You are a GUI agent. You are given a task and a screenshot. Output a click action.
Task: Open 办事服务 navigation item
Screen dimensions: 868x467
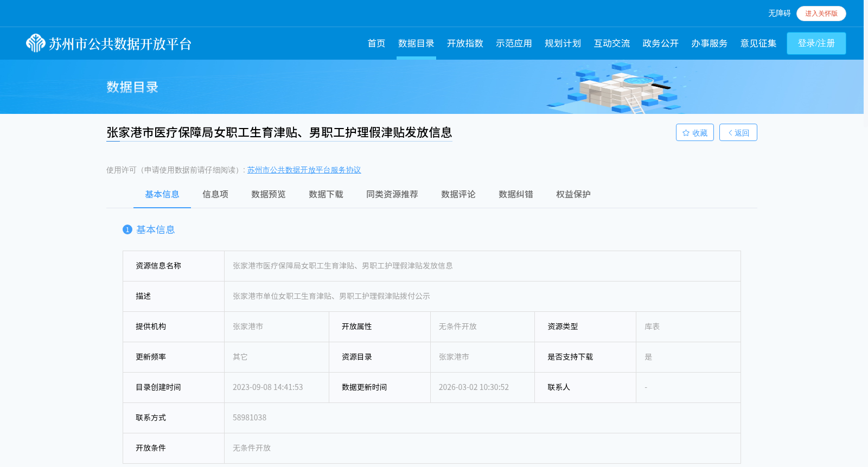coord(709,43)
